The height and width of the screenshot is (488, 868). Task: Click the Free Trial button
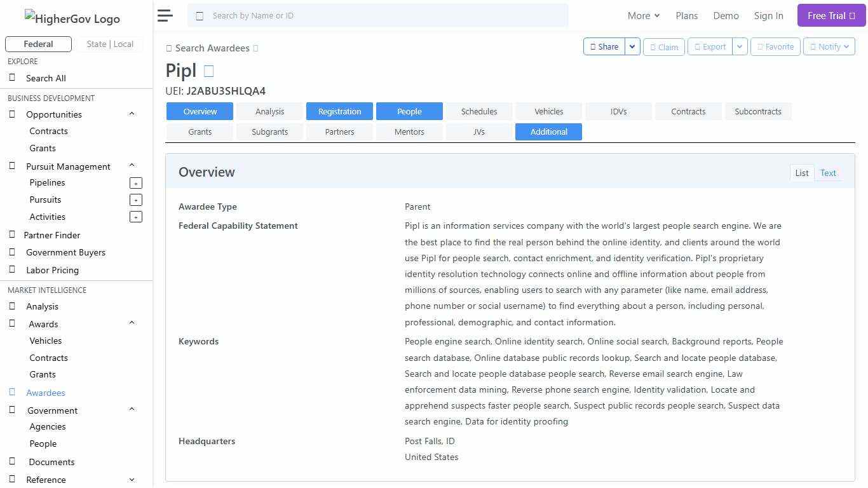pos(831,16)
